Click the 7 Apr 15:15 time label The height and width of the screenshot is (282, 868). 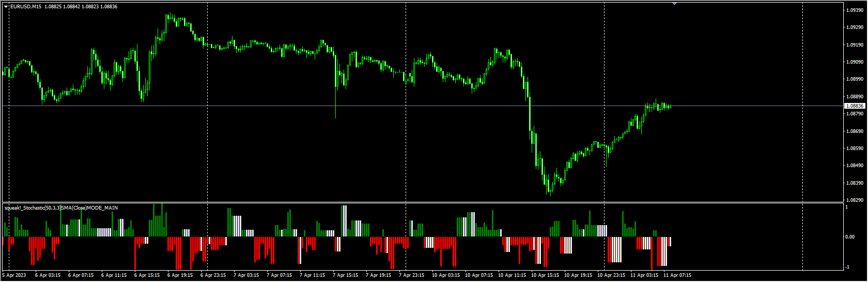[x=345, y=275]
